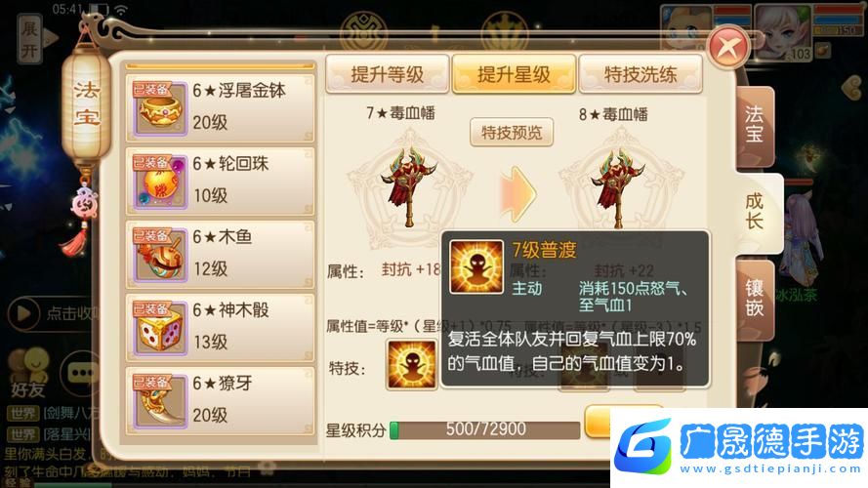Screen dimensions: 868x488
Task: Close the 法宝 window with X
Action: 729,48
